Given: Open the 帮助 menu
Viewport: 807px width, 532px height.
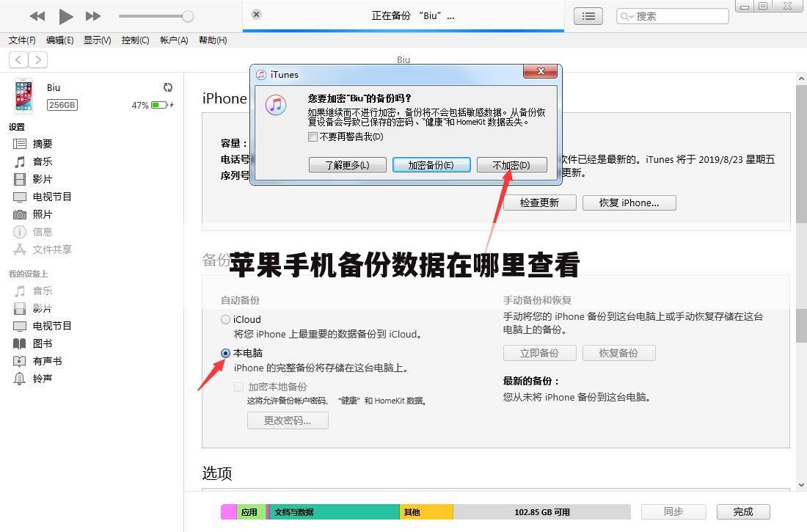Looking at the screenshot, I should (213, 40).
